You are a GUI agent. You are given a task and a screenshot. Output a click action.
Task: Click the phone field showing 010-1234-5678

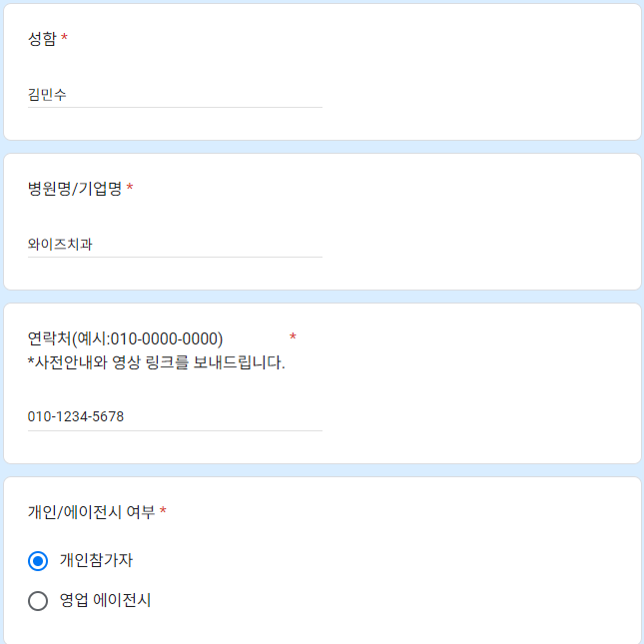(x=175, y=417)
